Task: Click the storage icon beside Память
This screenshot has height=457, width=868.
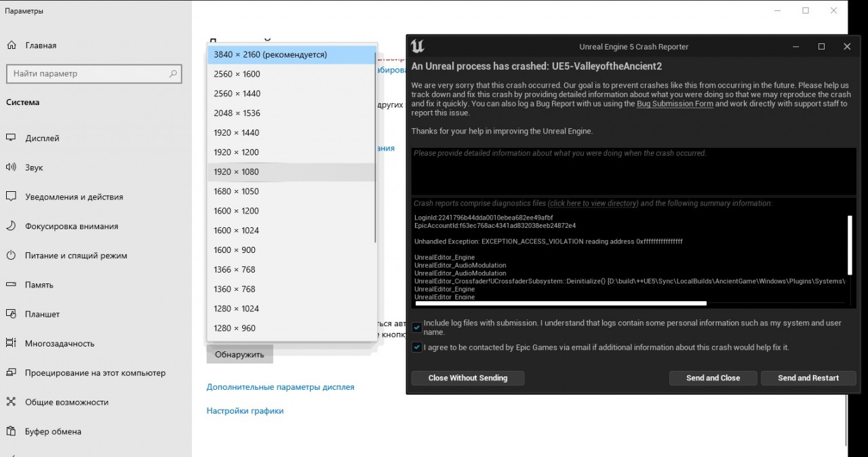Action: tap(11, 285)
